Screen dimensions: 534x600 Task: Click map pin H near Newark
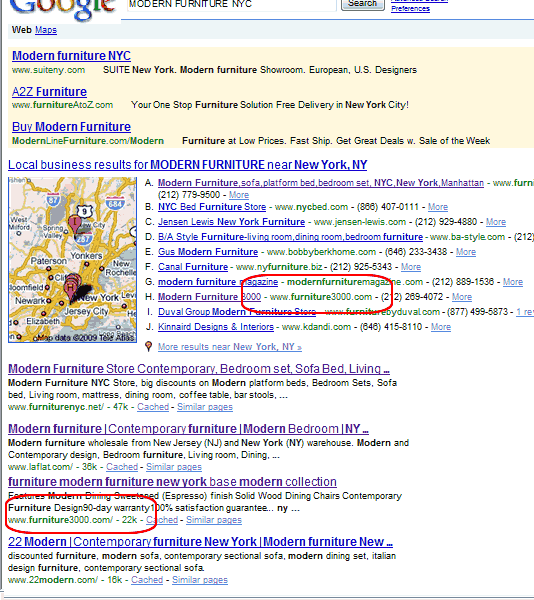point(70,289)
